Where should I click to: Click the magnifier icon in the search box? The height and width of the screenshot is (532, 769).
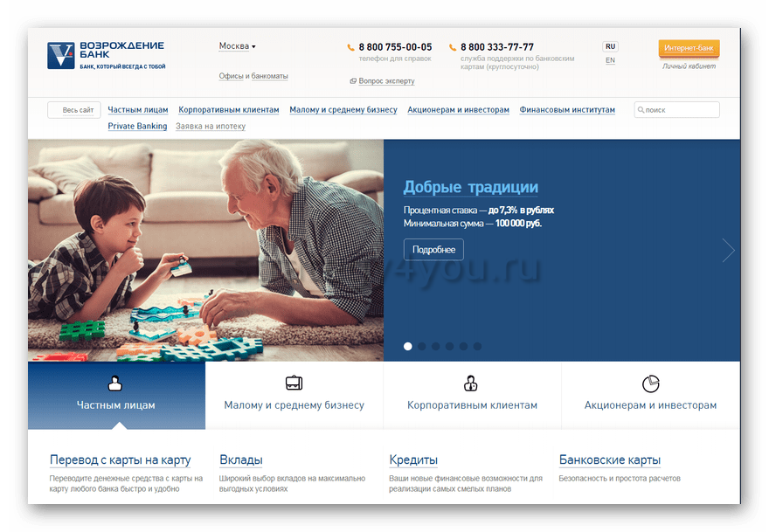[641, 110]
